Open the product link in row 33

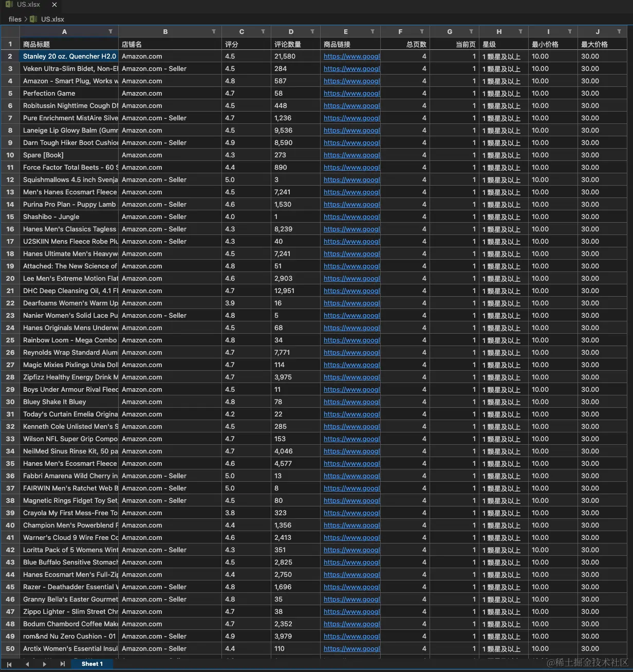click(x=351, y=439)
